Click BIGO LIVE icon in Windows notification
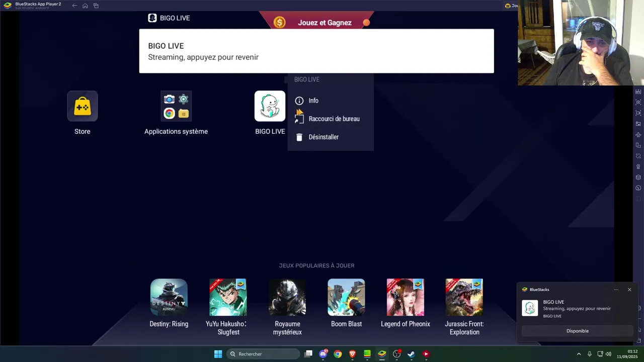The image size is (644, 362). click(530, 308)
